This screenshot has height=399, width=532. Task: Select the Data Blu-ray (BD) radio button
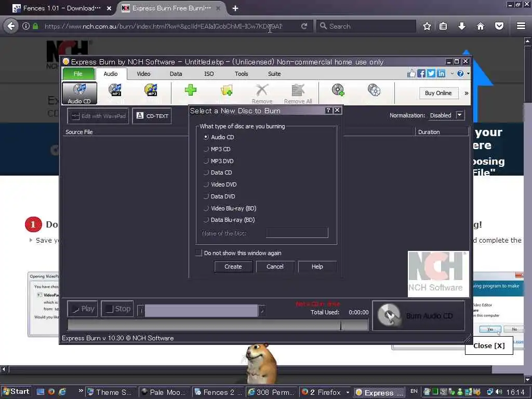tap(206, 220)
